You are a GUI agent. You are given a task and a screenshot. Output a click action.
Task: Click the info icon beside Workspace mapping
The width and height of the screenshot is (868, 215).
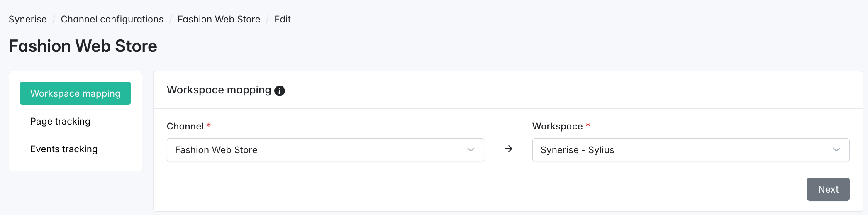pos(280,90)
